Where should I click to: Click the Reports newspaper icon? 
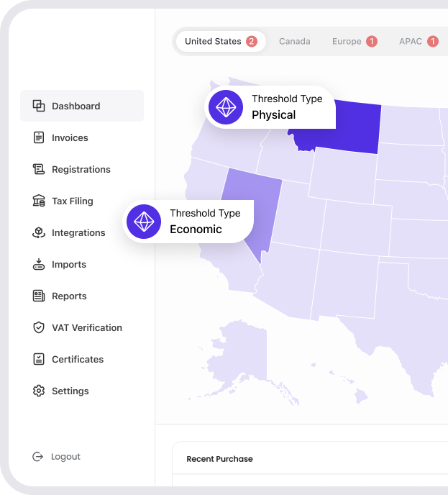[x=39, y=296]
